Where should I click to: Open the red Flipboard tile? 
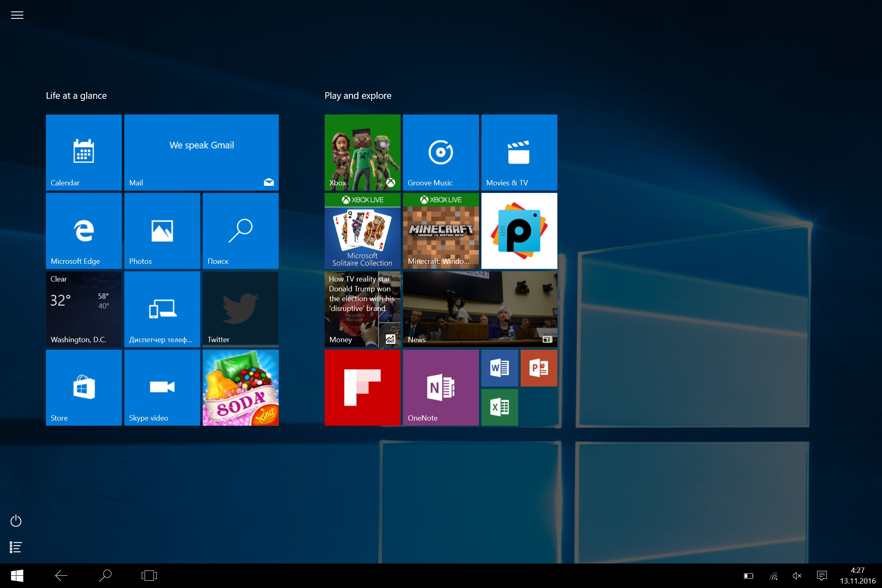click(x=363, y=388)
